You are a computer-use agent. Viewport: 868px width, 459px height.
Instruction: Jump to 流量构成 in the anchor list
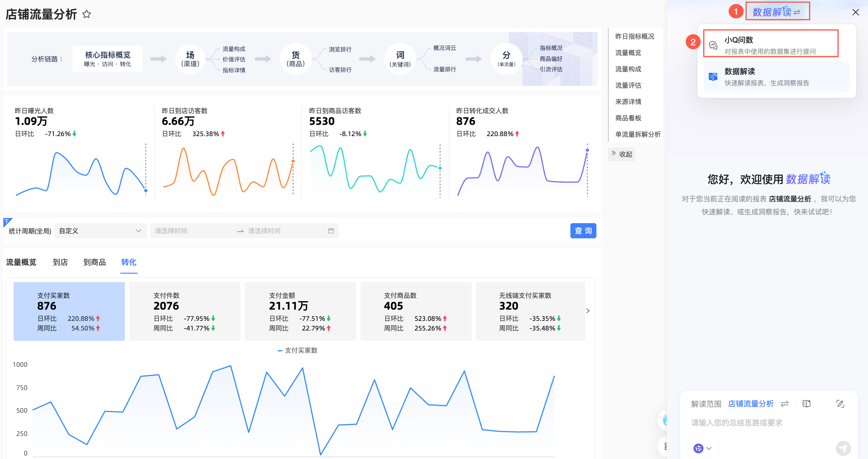point(628,69)
